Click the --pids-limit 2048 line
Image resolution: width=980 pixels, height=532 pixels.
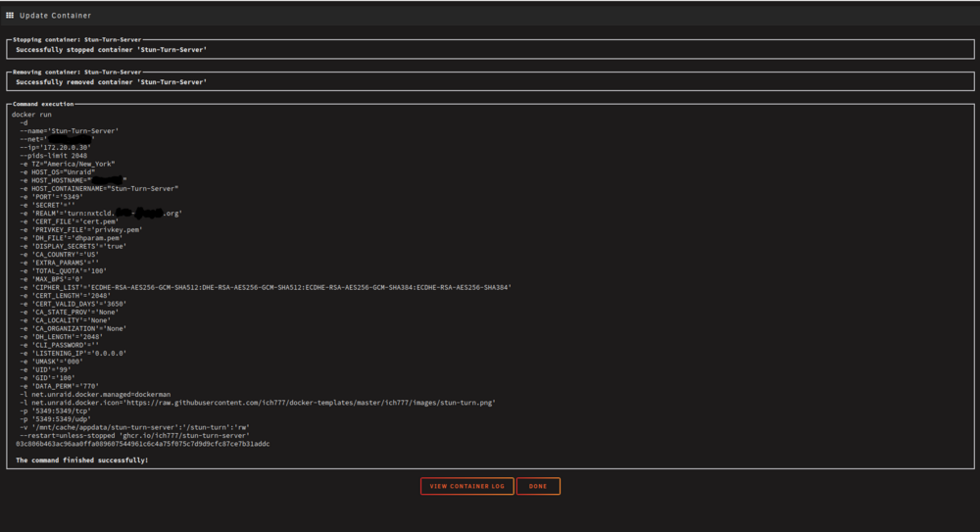coord(53,156)
